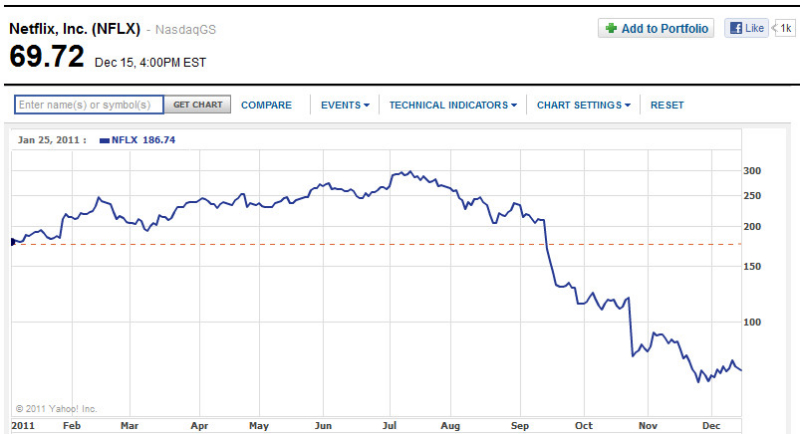Click the 1k like count bubble

tap(785, 28)
